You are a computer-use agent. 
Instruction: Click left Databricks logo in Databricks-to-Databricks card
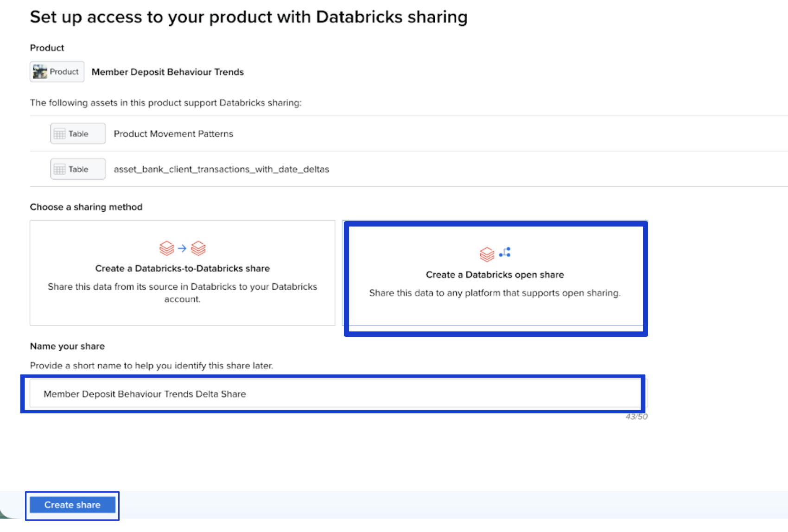pos(166,248)
